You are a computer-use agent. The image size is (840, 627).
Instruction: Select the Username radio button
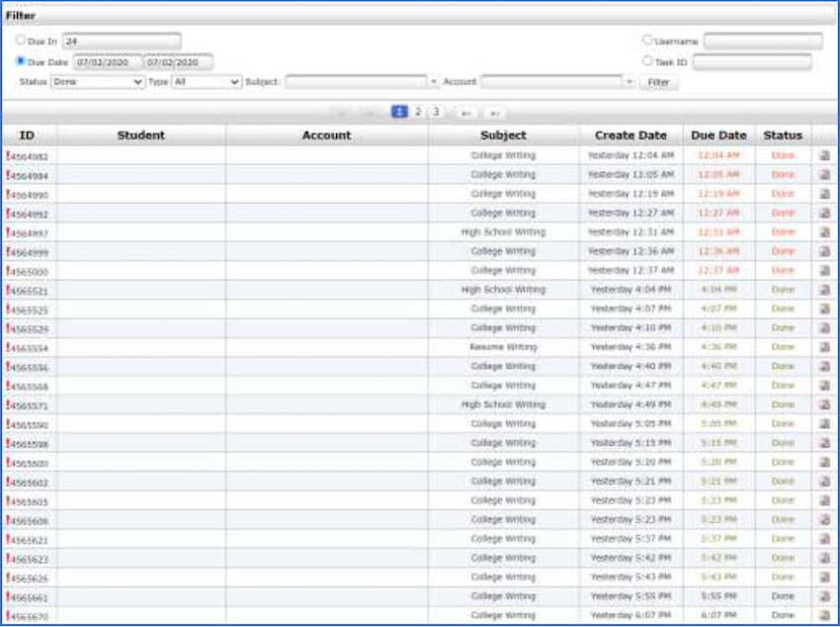click(x=647, y=41)
